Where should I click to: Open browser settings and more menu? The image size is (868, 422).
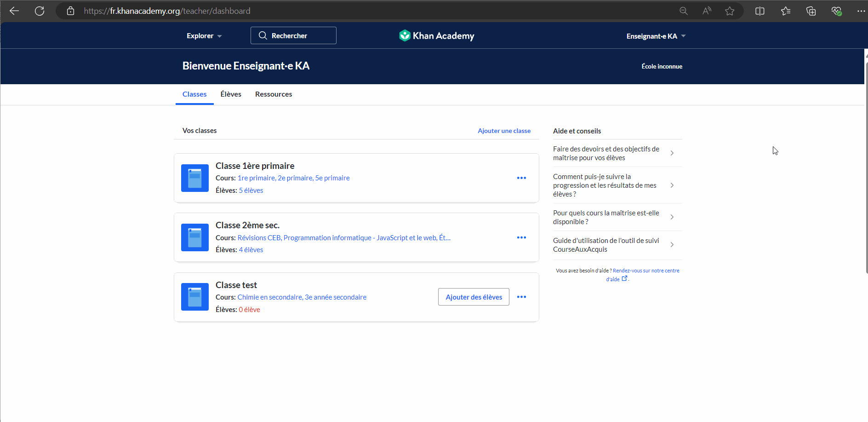tap(861, 11)
